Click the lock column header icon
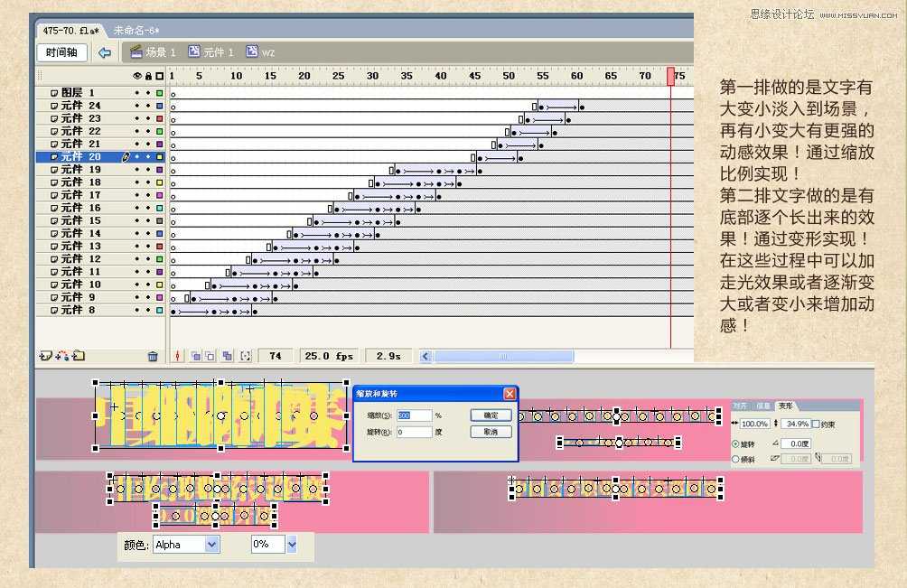This screenshot has width=907, height=588. point(149,76)
